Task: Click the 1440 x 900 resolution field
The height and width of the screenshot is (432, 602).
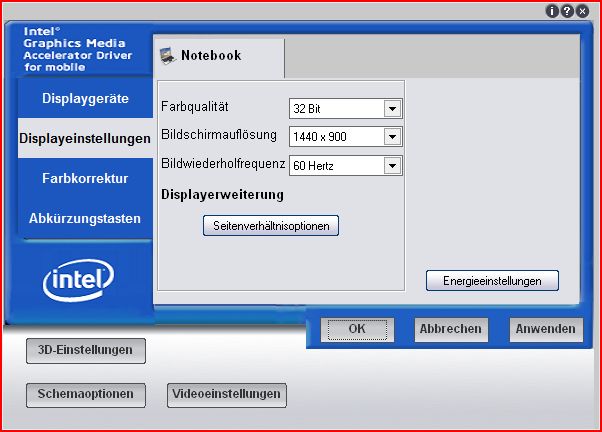Action: pyautogui.click(x=346, y=137)
